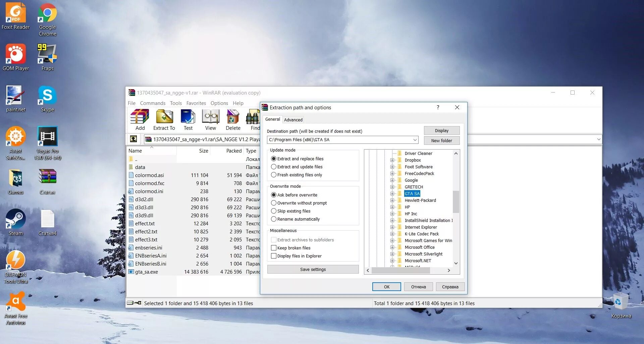Enable Display files in Explorer checkbox
This screenshot has width=644, height=344.
[x=274, y=256]
